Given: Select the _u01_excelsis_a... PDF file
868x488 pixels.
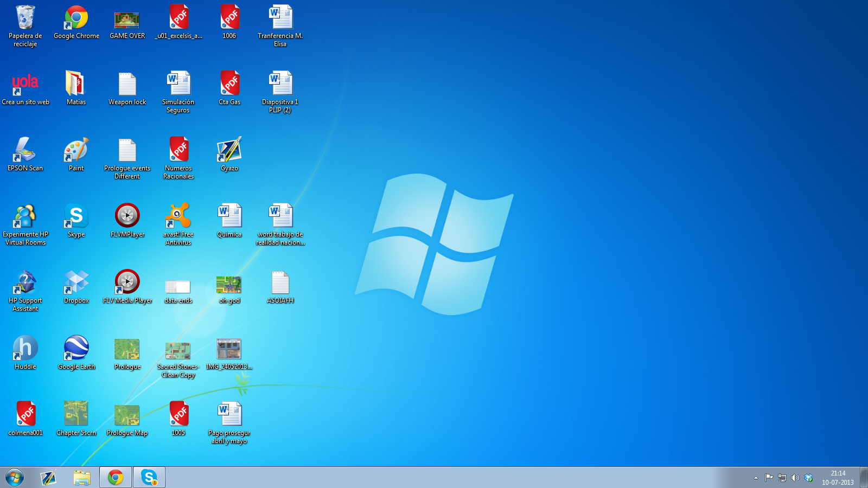Looking at the screenshot, I should [178, 23].
